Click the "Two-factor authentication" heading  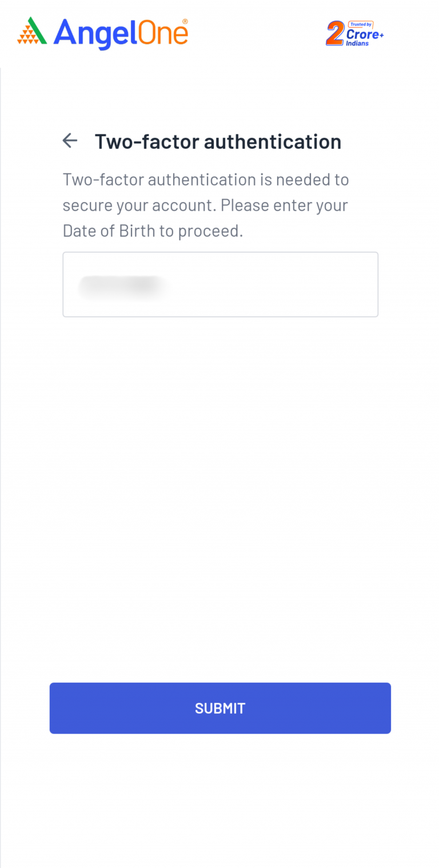[218, 141]
